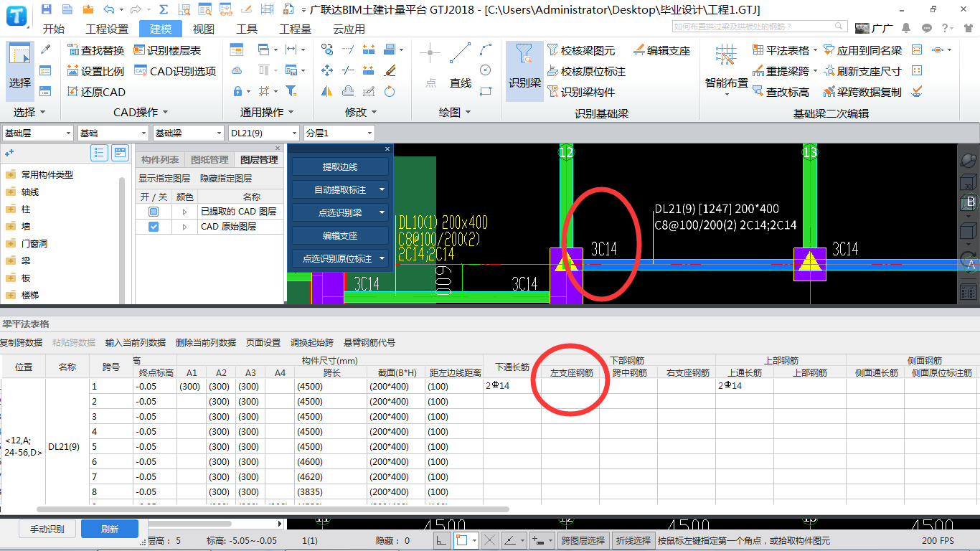The height and width of the screenshot is (551, 980).
Task: Switch to the 工程量 ribbon tab
Action: coord(296,29)
